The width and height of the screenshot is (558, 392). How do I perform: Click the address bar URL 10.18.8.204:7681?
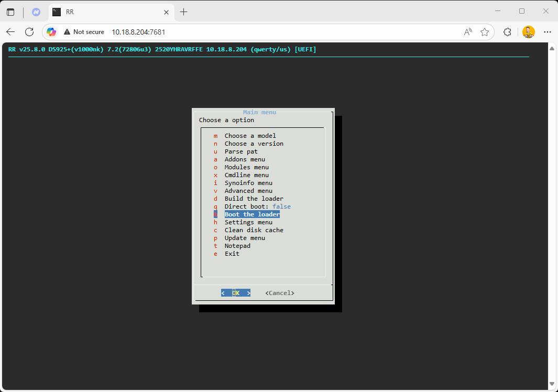coord(138,32)
